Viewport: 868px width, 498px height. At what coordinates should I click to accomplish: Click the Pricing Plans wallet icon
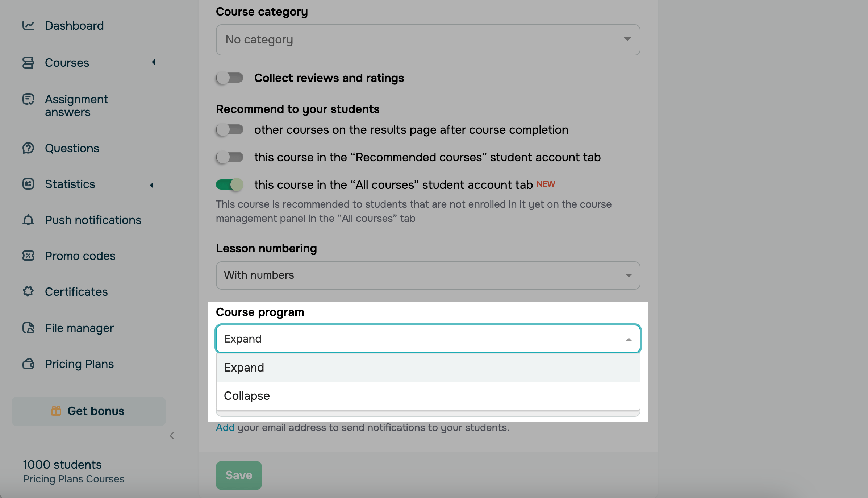[28, 364]
